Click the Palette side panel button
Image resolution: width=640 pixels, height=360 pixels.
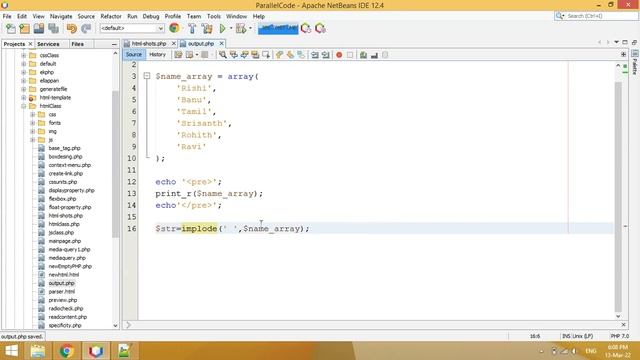pyautogui.click(x=635, y=62)
